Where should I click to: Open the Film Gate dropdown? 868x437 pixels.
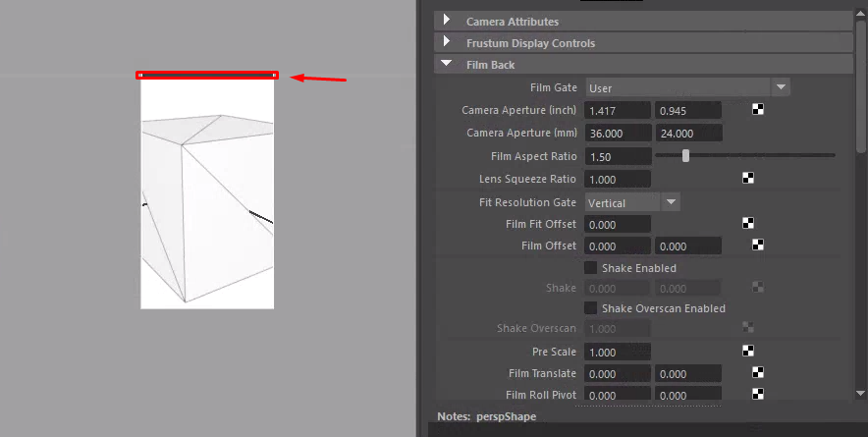coord(687,87)
